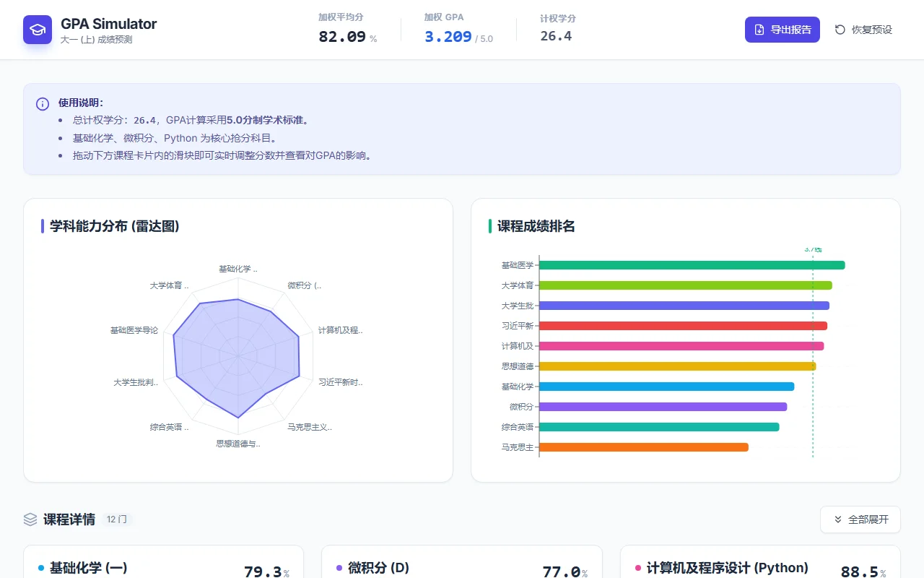
Task: Open the "基础化学 (一)" course card title
Action: click(x=88, y=568)
